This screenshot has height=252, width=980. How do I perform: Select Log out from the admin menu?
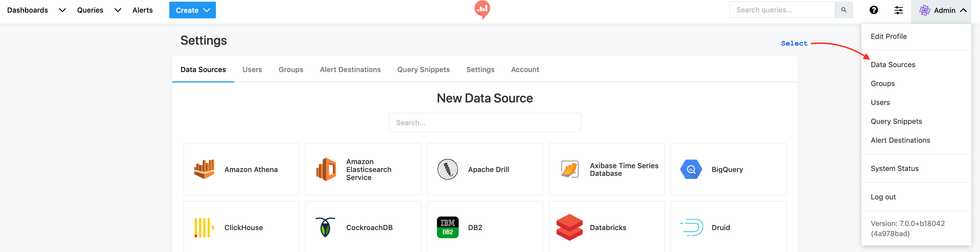point(883,197)
